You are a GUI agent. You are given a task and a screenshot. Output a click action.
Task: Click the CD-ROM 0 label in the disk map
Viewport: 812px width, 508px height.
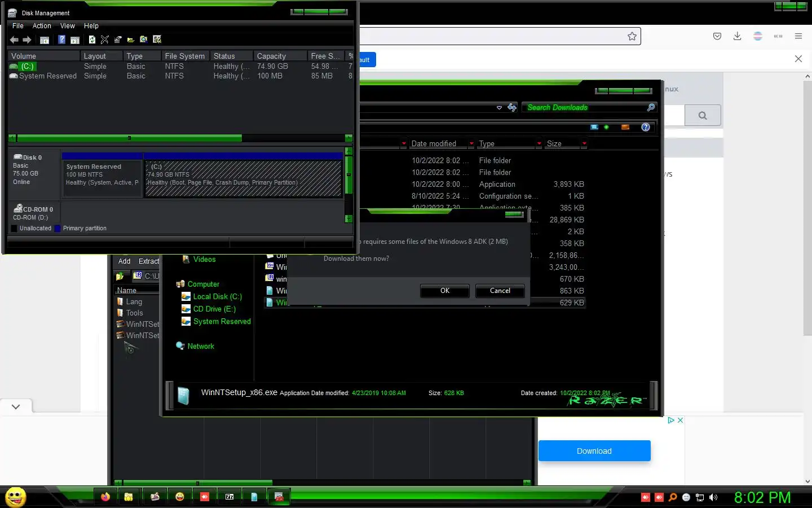[33, 213]
